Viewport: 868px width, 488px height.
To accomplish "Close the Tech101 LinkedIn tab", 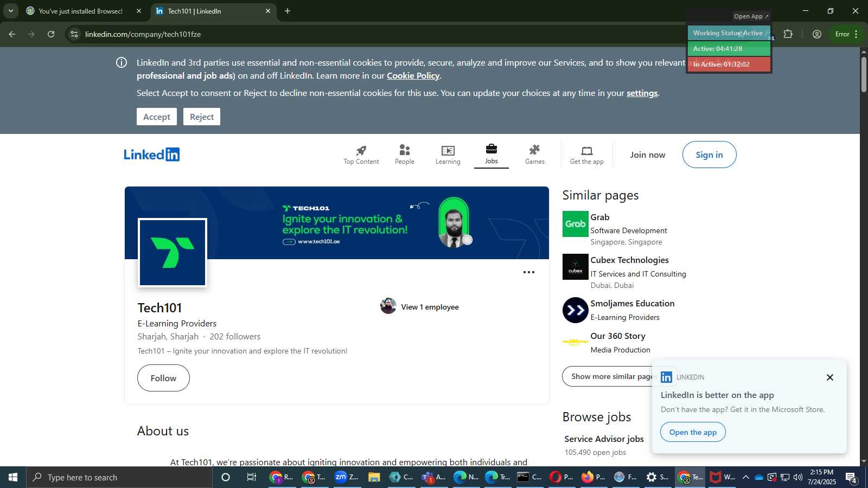I will point(268,11).
